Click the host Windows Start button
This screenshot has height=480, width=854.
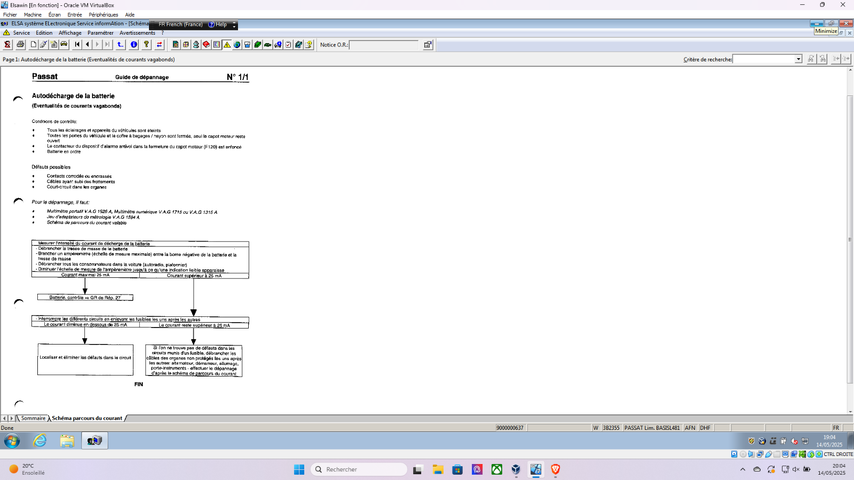[299, 469]
